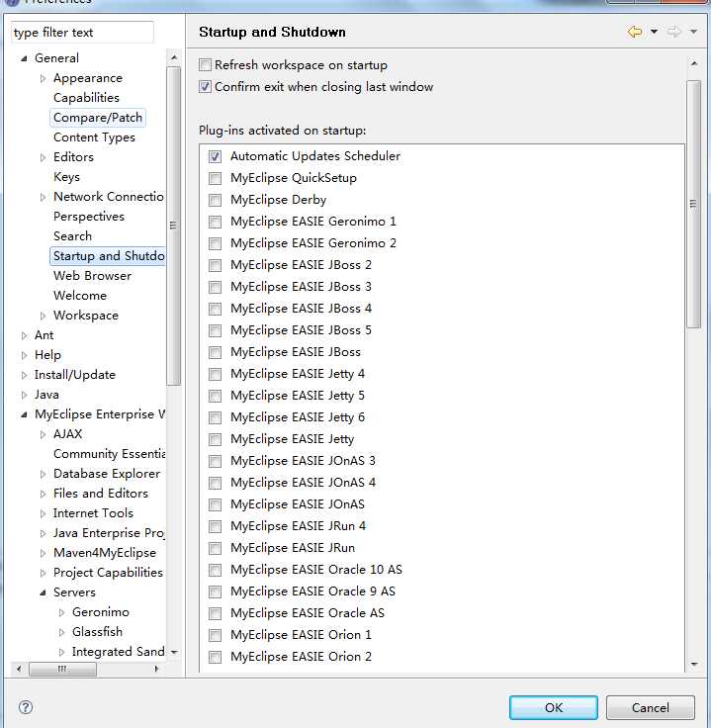Check MyEclipse EASIE JOnAS 4
Screen dimensions: 711x728
point(215,483)
